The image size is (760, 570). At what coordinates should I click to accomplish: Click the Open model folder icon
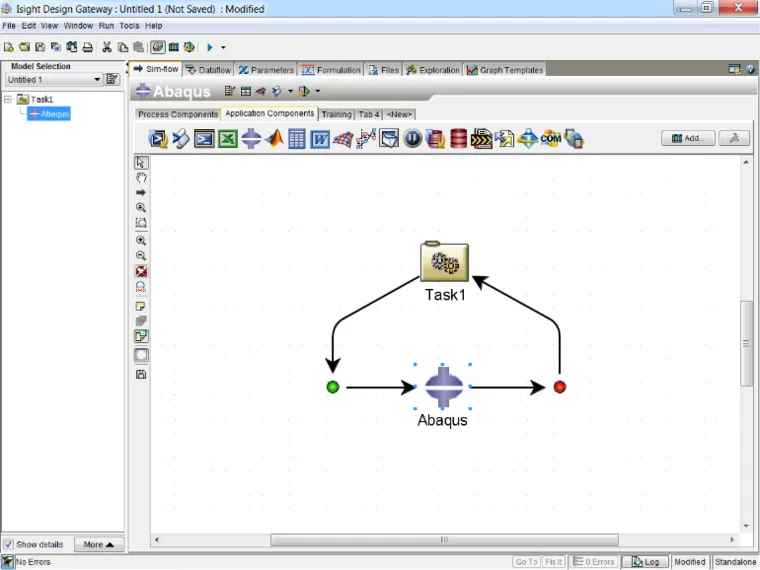[24, 47]
